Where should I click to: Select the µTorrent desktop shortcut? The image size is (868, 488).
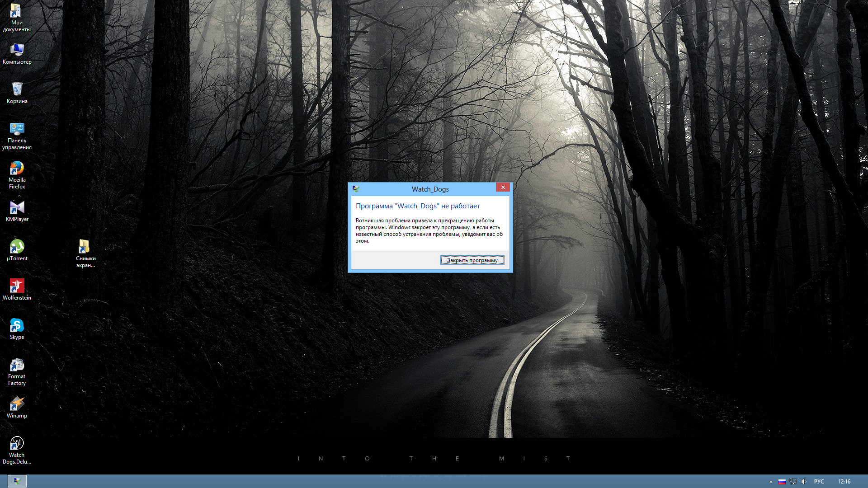(x=17, y=250)
